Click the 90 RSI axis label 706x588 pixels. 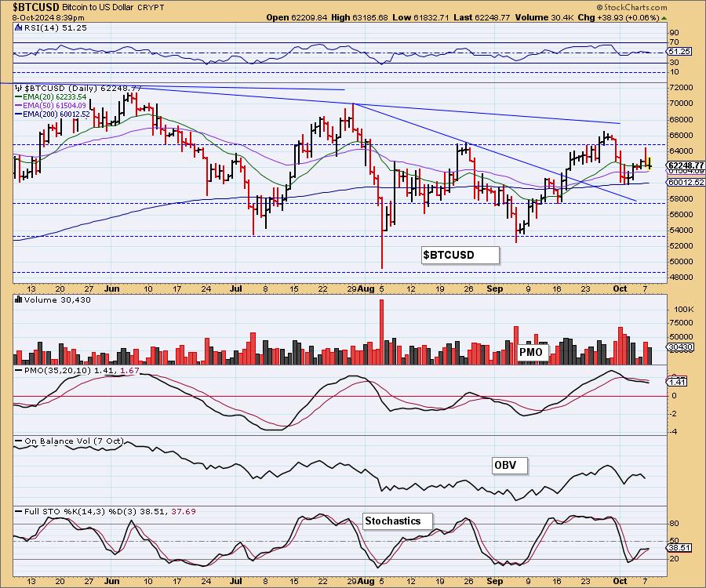point(675,32)
